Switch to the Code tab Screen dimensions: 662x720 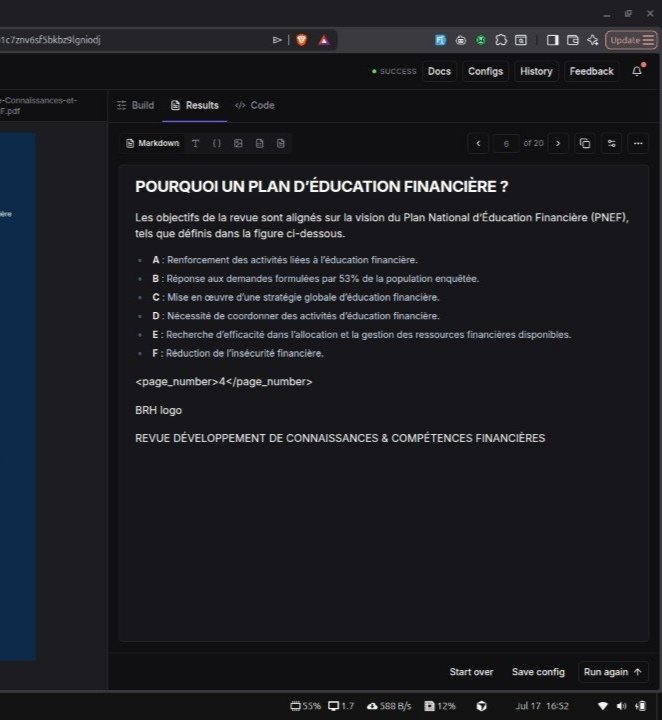(255, 105)
